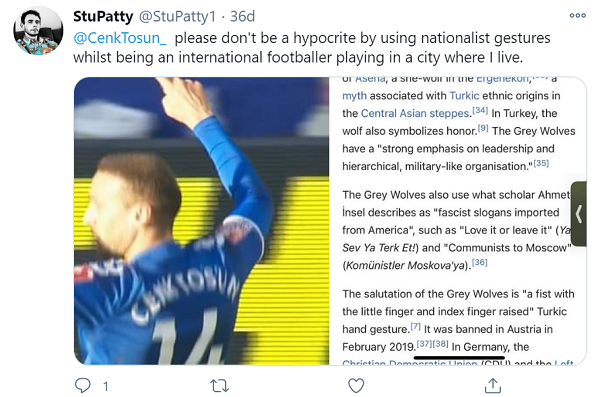Screen dimensions: 600x397
Task: Open the @CenkTosun_ mention link
Action: tap(120, 38)
